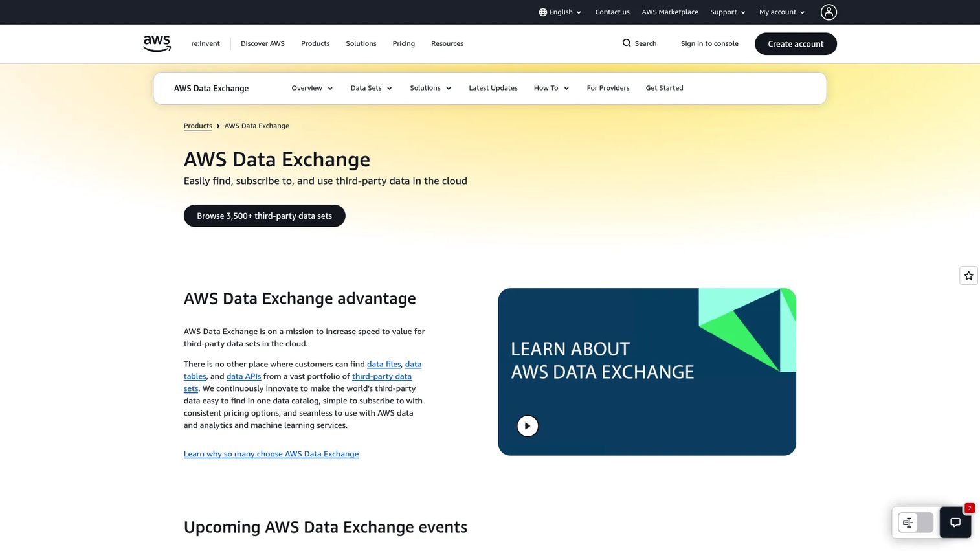Click the Create account button
The width and height of the screenshot is (980, 551).
click(x=796, y=44)
